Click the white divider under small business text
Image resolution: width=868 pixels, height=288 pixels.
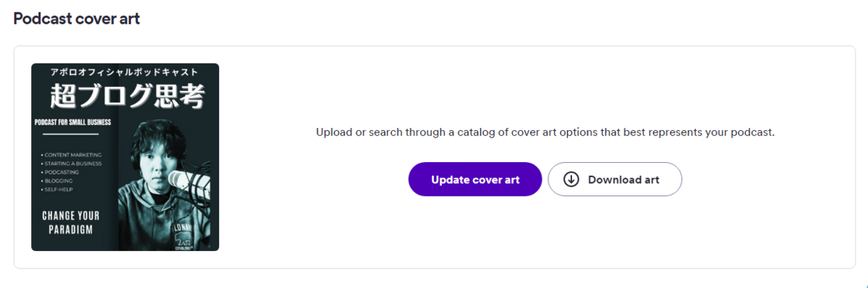click(x=70, y=134)
